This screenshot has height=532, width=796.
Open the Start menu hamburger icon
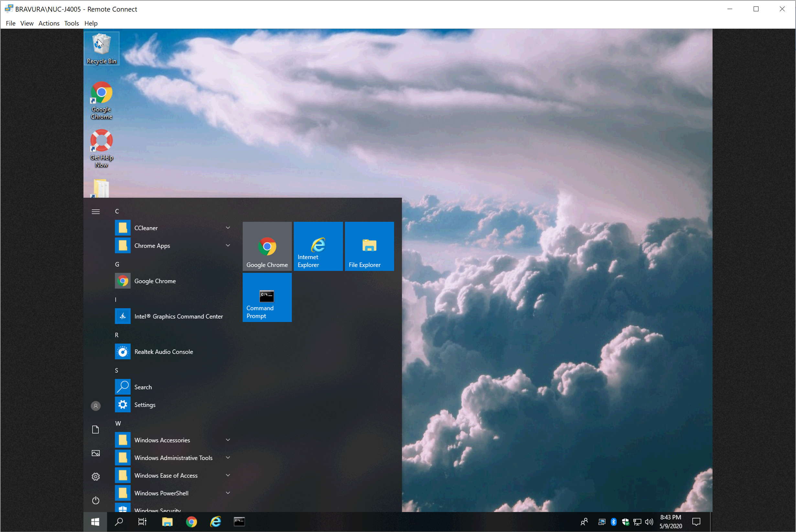tap(96, 212)
